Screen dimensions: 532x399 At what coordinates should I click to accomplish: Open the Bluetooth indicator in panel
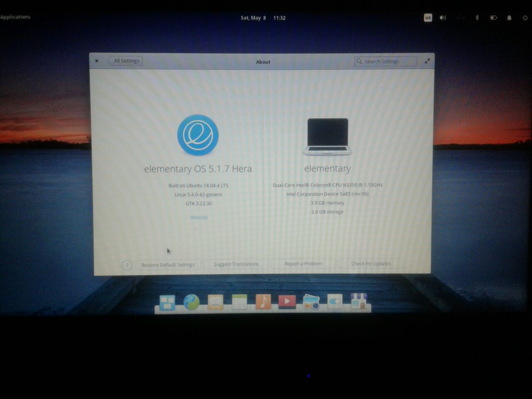(x=477, y=18)
